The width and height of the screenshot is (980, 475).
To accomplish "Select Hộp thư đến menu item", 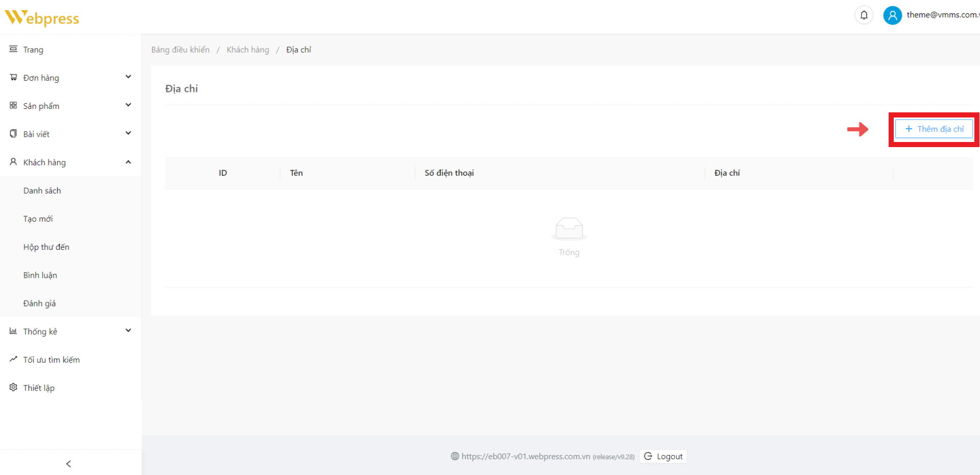I will pyautogui.click(x=46, y=247).
